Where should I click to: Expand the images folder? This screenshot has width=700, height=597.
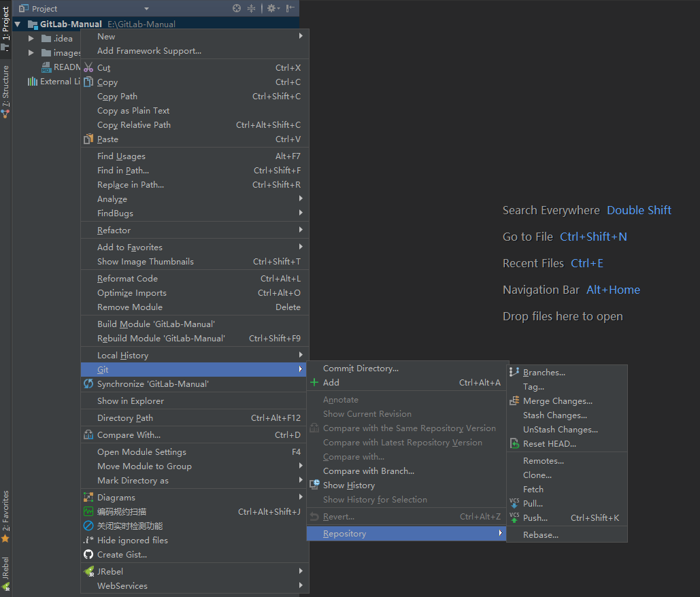(31, 53)
